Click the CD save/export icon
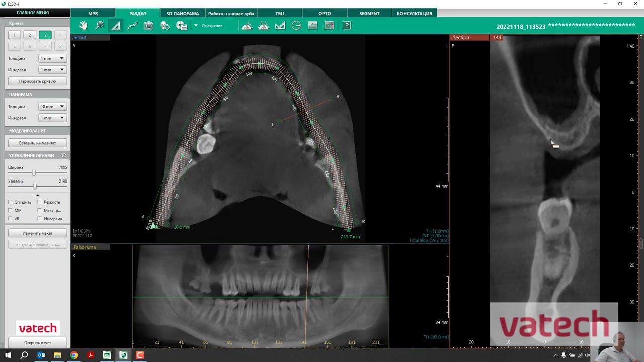 [x=182, y=26]
